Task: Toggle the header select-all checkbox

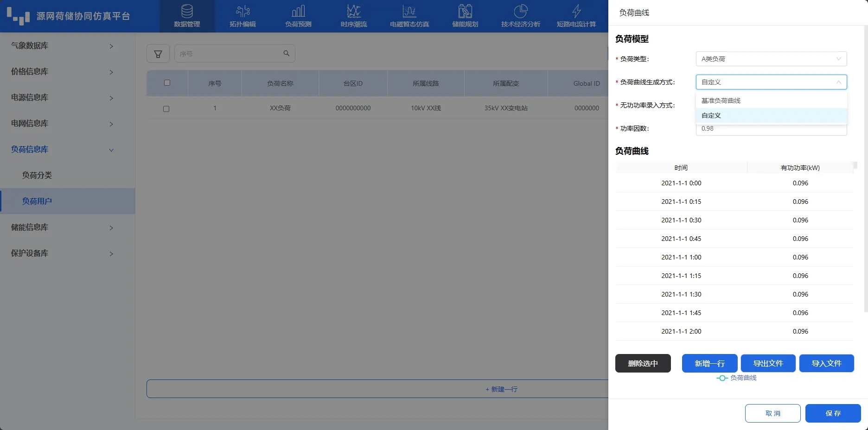Action: (167, 83)
